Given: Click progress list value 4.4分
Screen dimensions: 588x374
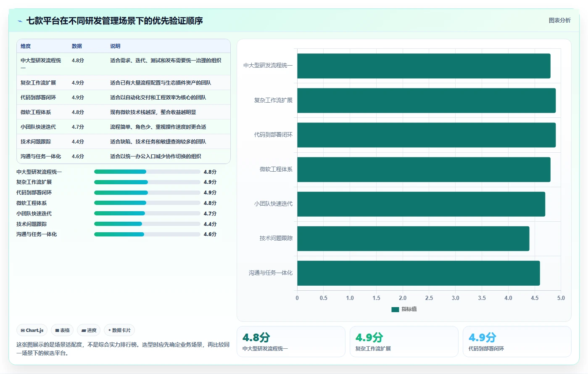Looking at the screenshot, I should click(x=210, y=224).
